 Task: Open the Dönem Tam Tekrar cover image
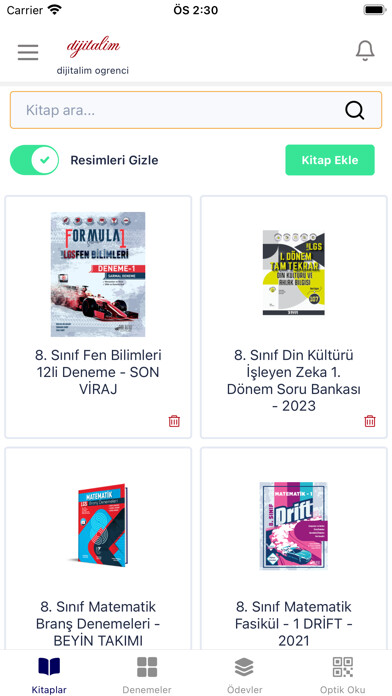[x=293, y=273]
